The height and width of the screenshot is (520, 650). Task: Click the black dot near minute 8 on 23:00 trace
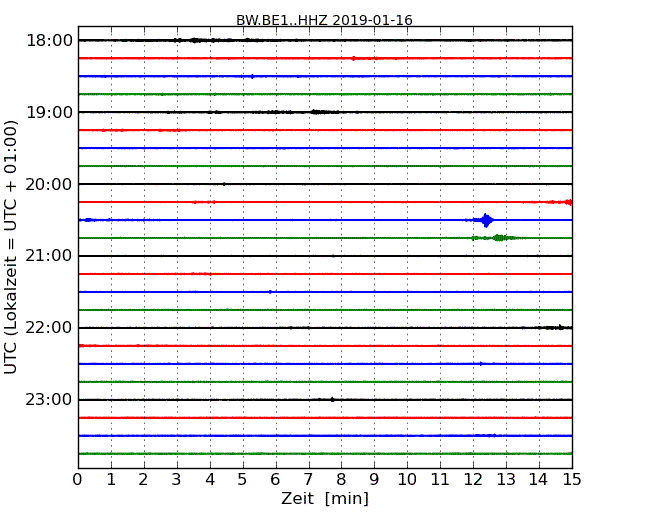click(332, 400)
